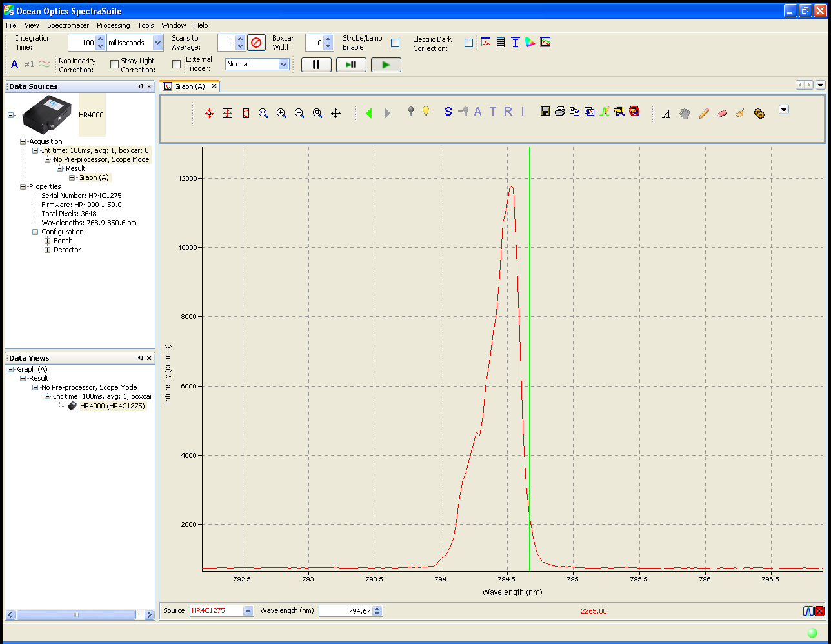This screenshot has height=644, width=831.
Task: Collapse the Acquisition tree node
Action: point(23,141)
